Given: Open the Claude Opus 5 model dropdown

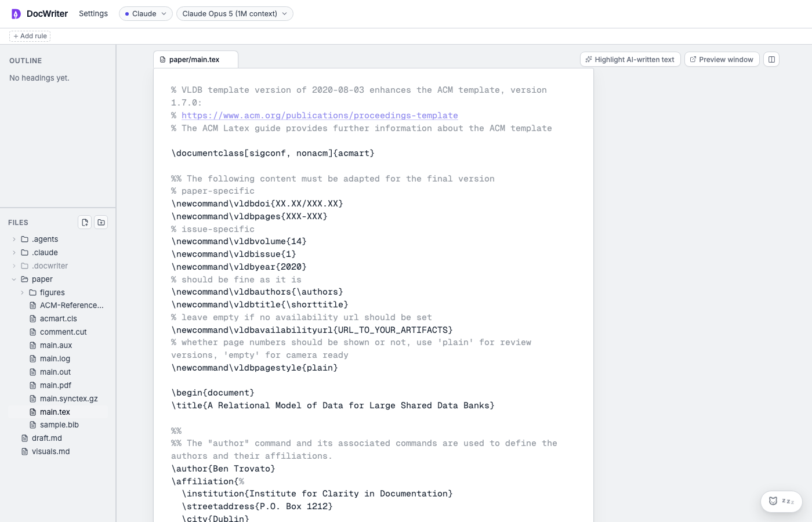Looking at the screenshot, I should pyautogui.click(x=234, y=13).
